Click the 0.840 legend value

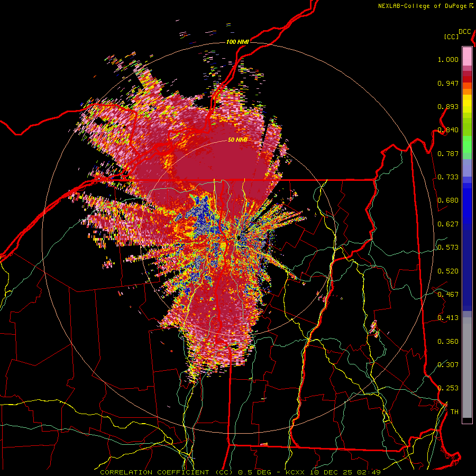448,130
